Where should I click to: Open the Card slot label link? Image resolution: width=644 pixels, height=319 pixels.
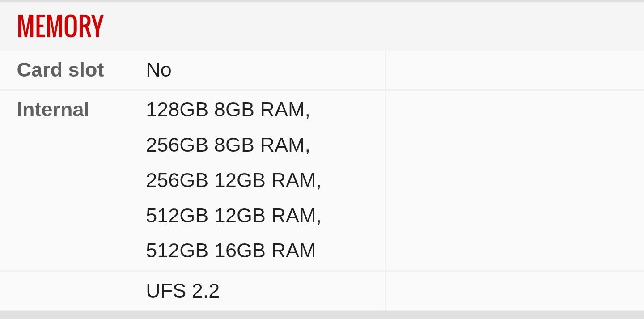click(60, 70)
